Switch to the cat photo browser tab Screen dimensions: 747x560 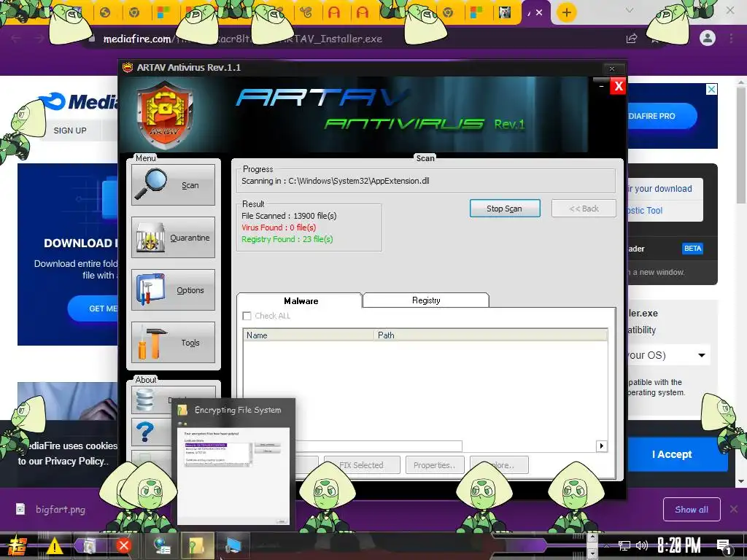pyautogui.click(x=505, y=12)
